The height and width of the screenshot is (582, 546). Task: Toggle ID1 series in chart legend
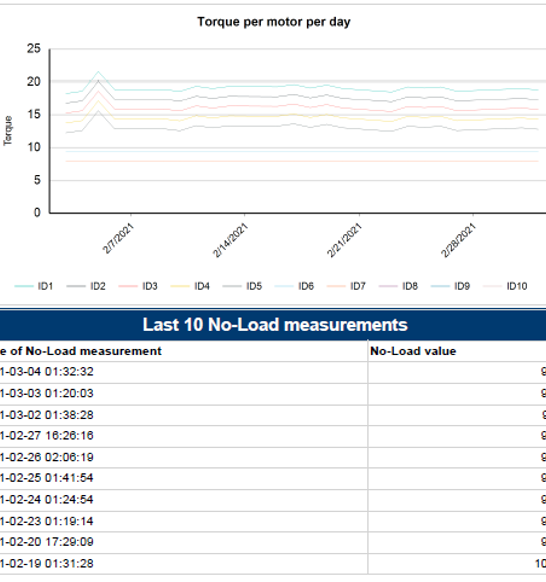point(34,286)
